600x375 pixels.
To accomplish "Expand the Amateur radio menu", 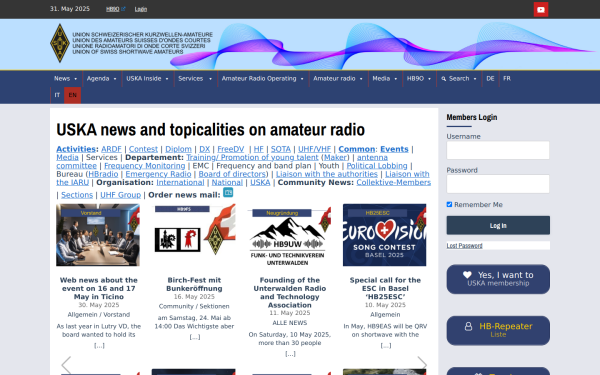I will pyautogui.click(x=338, y=78).
